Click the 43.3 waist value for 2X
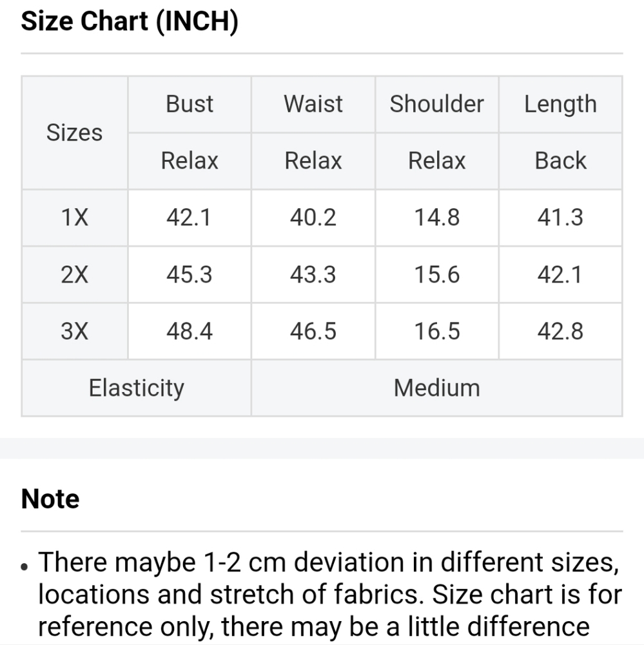The height and width of the screenshot is (645, 644). click(x=313, y=274)
